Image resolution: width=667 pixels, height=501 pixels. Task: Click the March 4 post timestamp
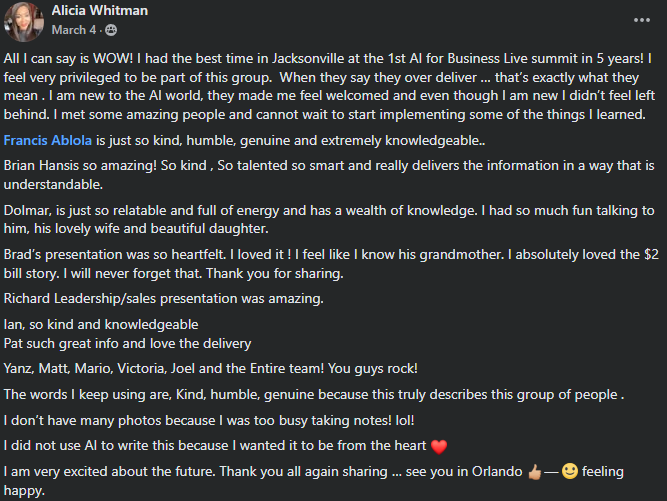[x=73, y=29]
